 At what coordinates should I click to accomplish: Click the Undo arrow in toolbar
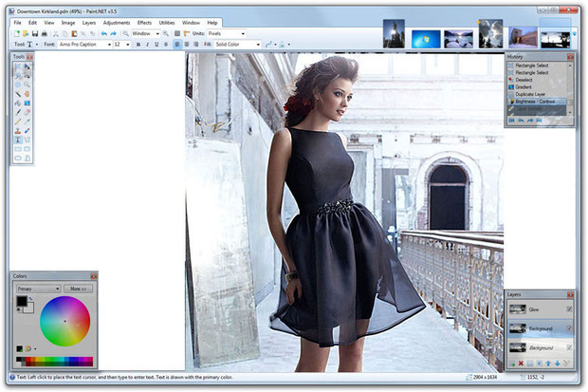(x=104, y=34)
